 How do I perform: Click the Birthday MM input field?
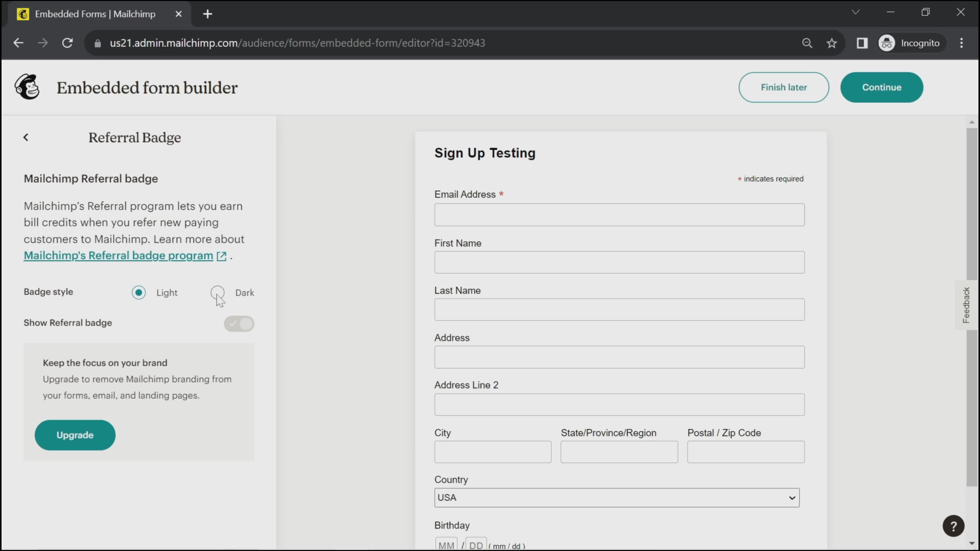click(x=446, y=546)
